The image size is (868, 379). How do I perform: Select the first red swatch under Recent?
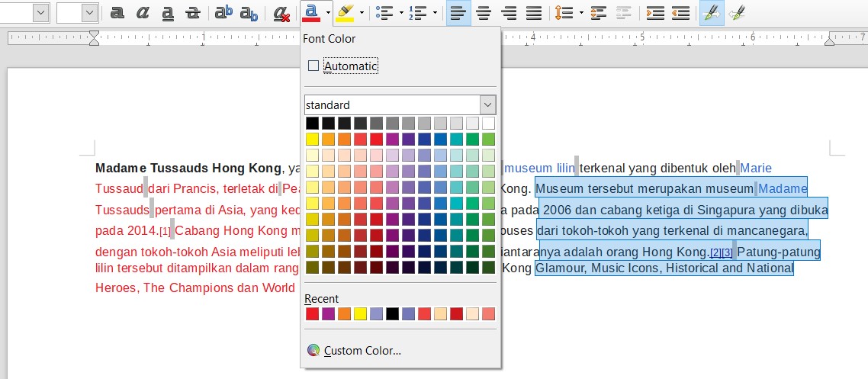(313, 313)
